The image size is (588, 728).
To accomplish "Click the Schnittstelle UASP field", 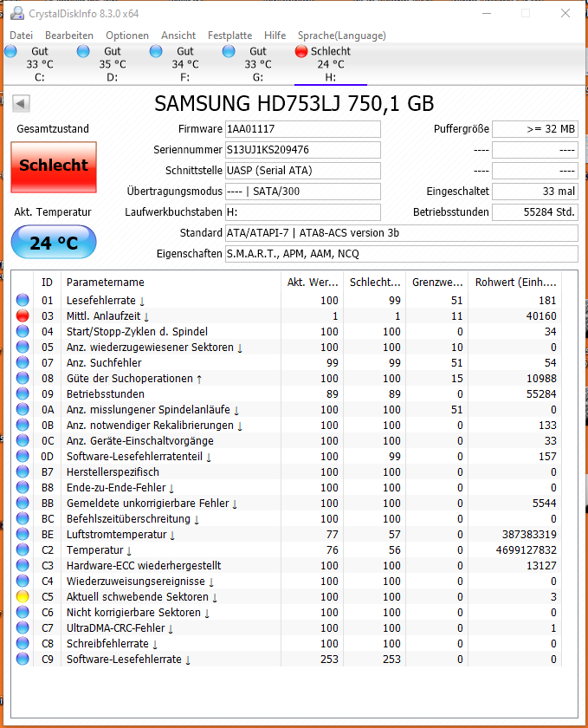I will (302, 171).
